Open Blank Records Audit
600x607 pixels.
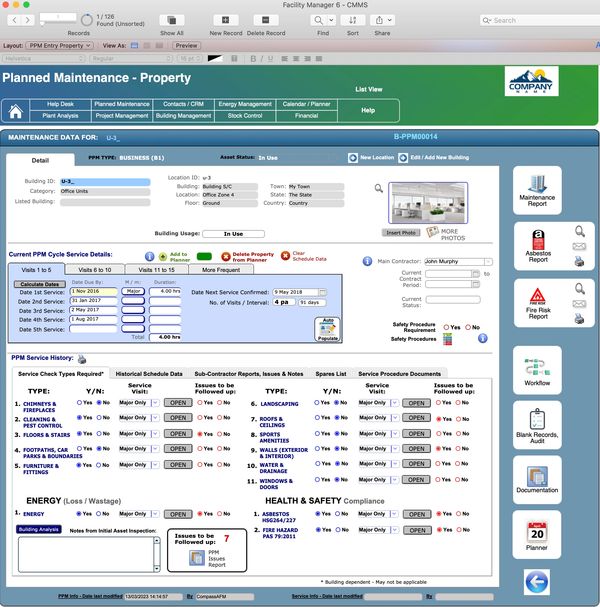(537, 425)
